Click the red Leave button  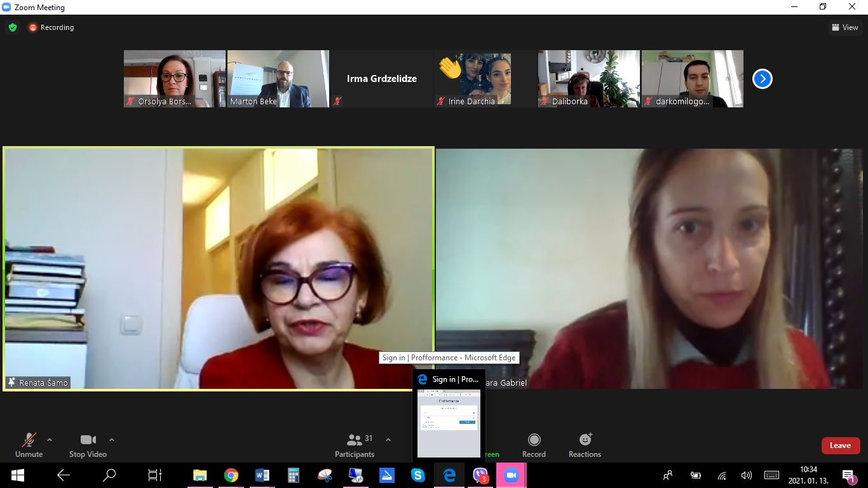840,445
